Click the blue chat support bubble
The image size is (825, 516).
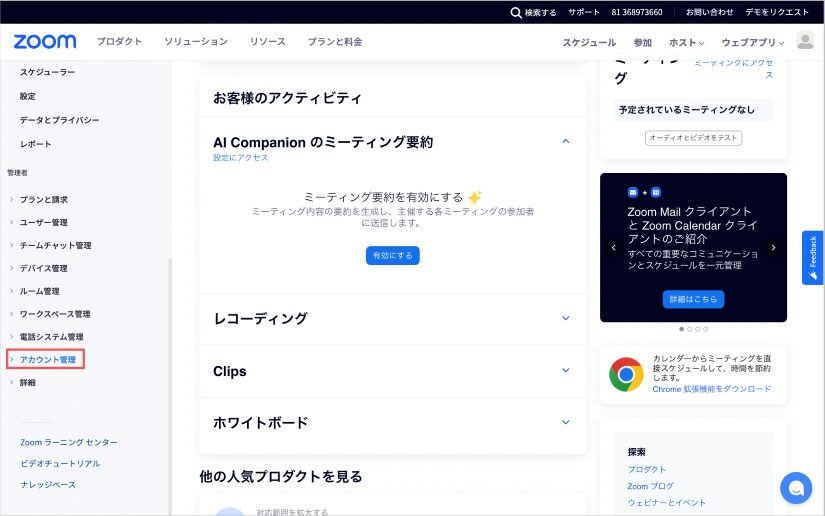click(796, 487)
